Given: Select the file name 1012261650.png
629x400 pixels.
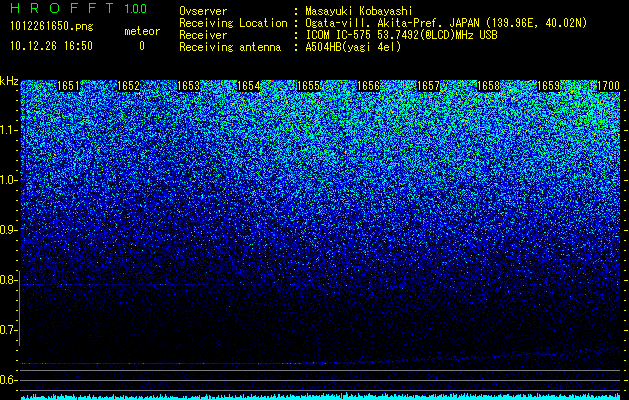Looking at the screenshot, I should pos(52,26).
